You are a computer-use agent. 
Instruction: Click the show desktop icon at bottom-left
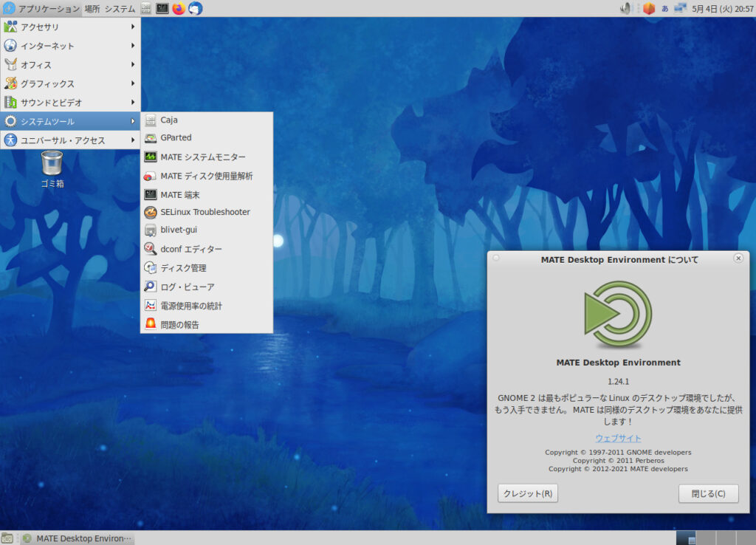point(7,538)
